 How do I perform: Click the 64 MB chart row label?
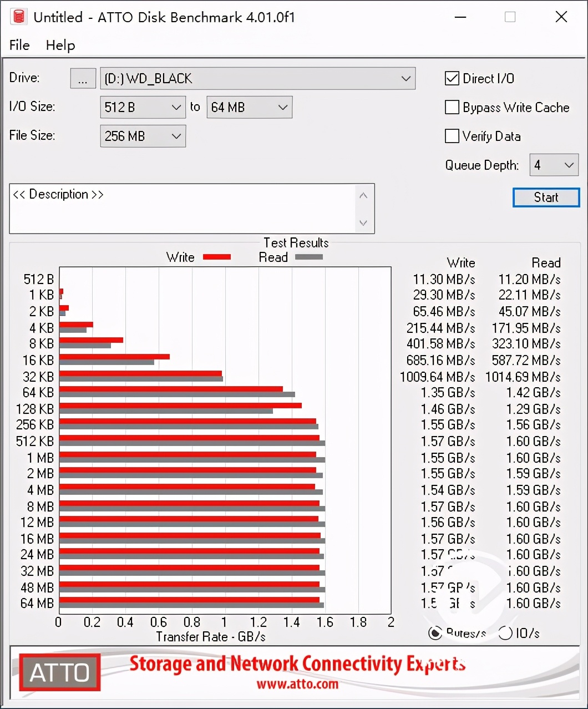pyautogui.click(x=37, y=603)
